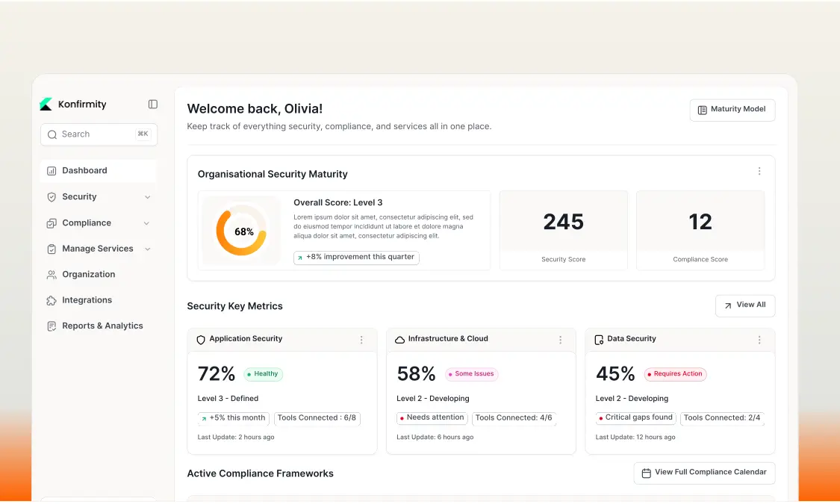Click Last Update: 6 hours ago

click(x=435, y=438)
